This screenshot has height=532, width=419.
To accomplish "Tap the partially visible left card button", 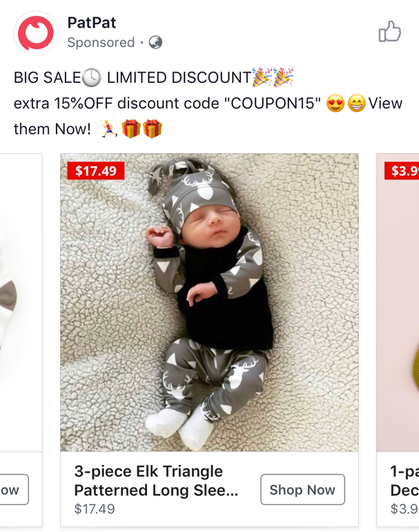I will point(13,490).
